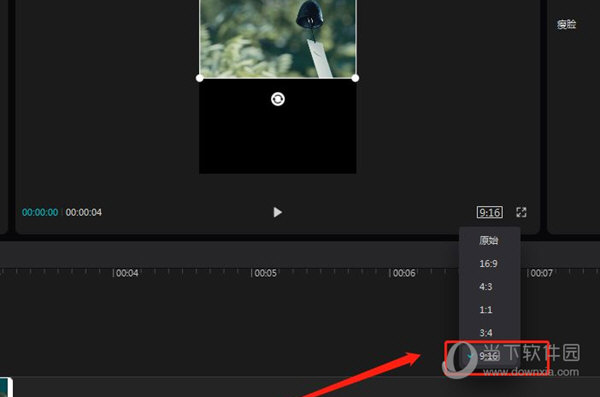Click the current timecode 00:00:00
This screenshot has width=600, height=397.
pyautogui.click(x=40, y=212)
